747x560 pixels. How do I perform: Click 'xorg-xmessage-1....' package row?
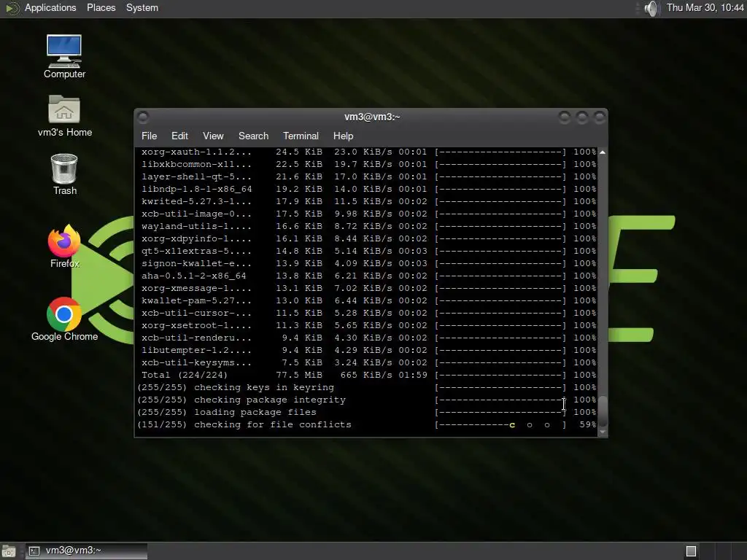coord(367,288)
